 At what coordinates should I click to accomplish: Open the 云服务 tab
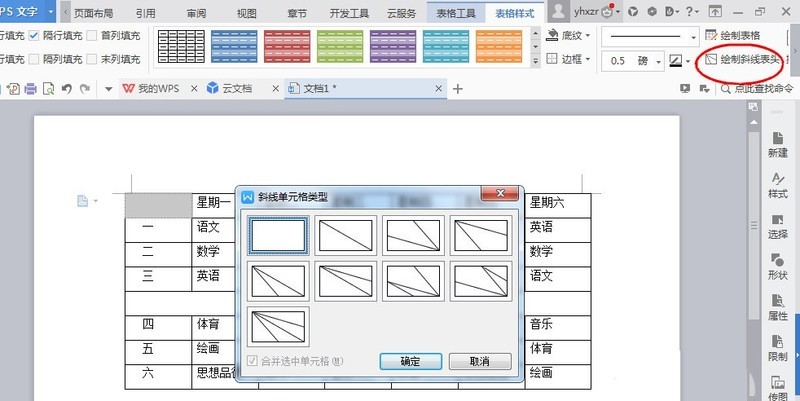click(402, 13)
